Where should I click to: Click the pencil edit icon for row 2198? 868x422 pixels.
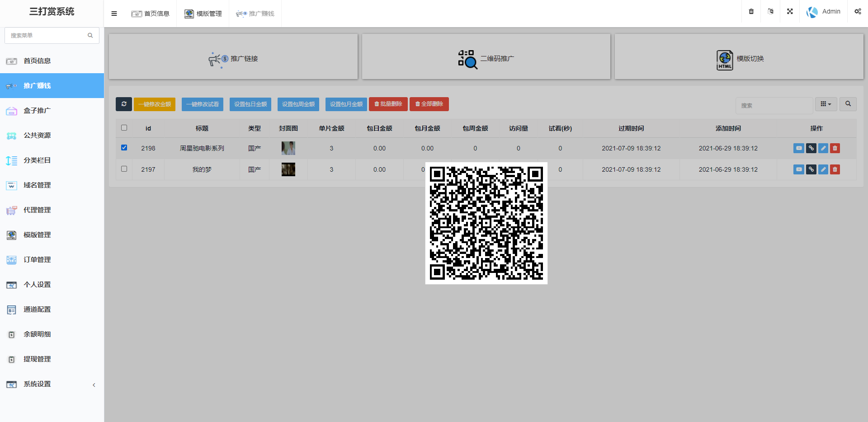click(x=823, y=148)
